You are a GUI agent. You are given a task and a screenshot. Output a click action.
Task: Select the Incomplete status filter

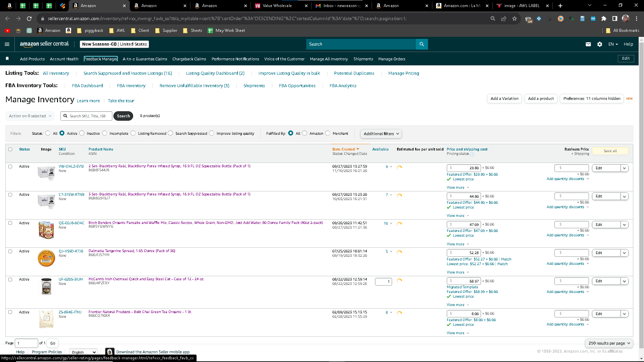(105, 133)
